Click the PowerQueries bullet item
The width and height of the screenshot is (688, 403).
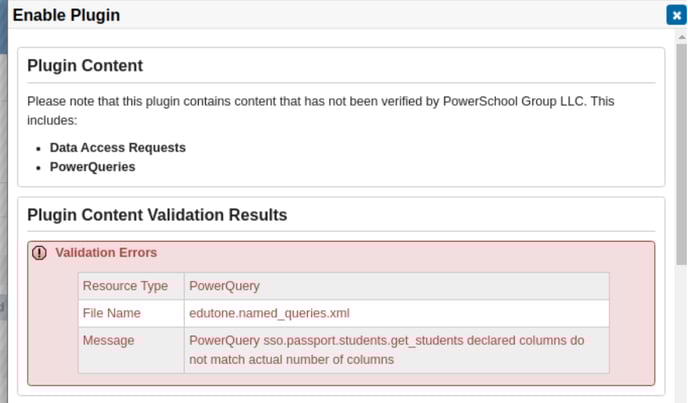(x=92, y=167)
